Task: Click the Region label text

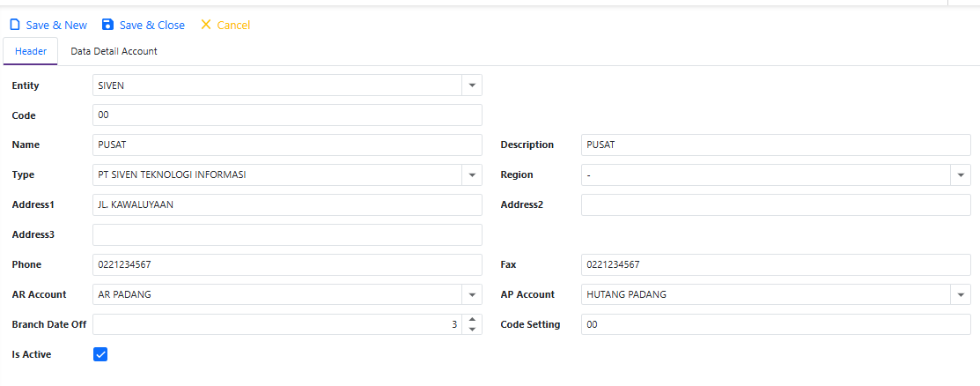Action: (517, 175)
